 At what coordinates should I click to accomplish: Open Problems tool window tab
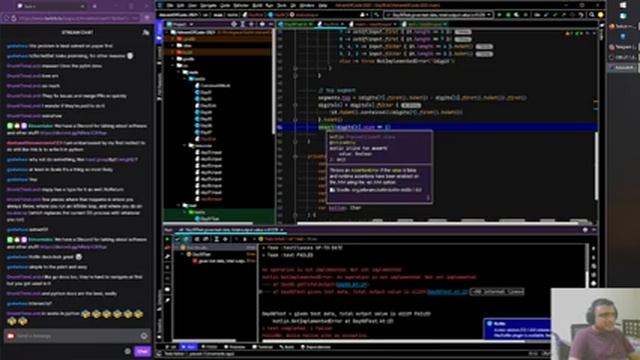click(235, 347)
